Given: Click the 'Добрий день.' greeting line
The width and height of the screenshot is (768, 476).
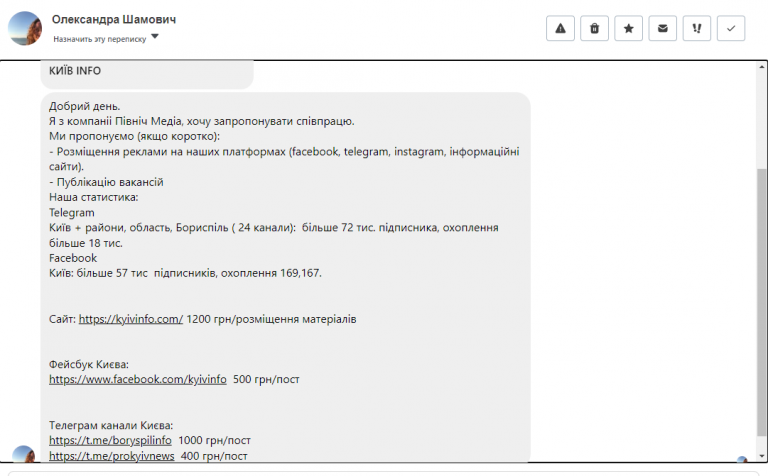Looking at the screenshot, I should [x=84, y=106].
